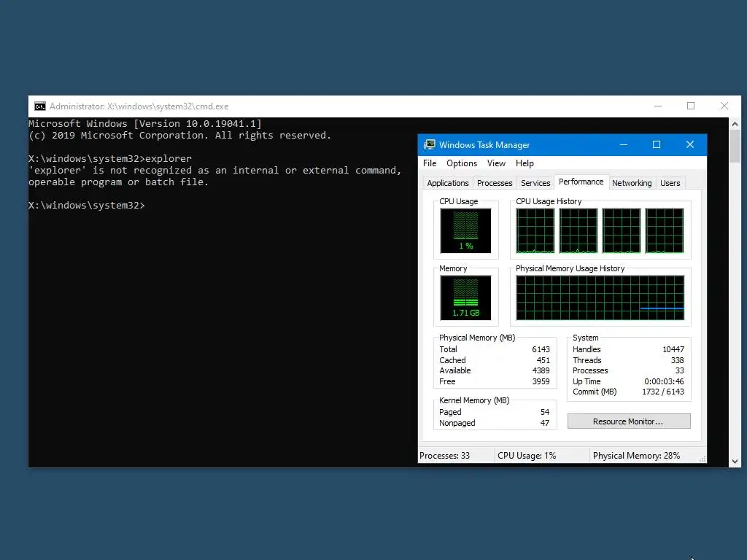Click the Nonpaged kernel memory value 47
The width and height of the screenshot is (747, 560).
tap(545, 423)
